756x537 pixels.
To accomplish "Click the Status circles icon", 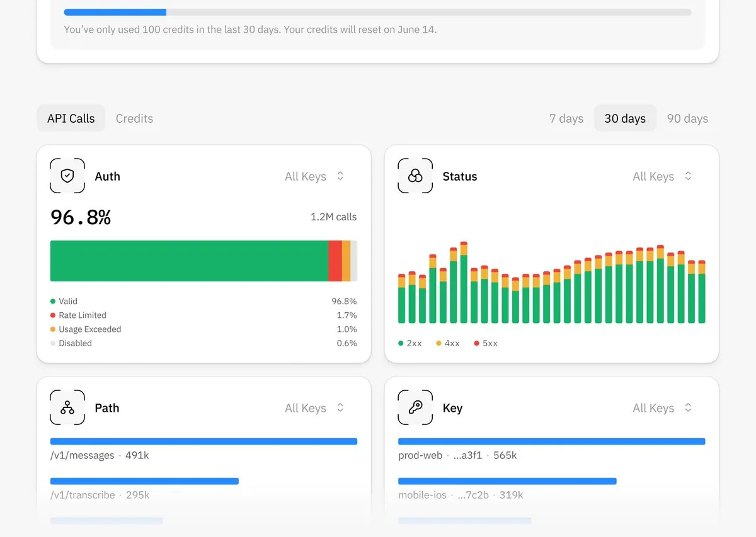I will tap(415, 176).
